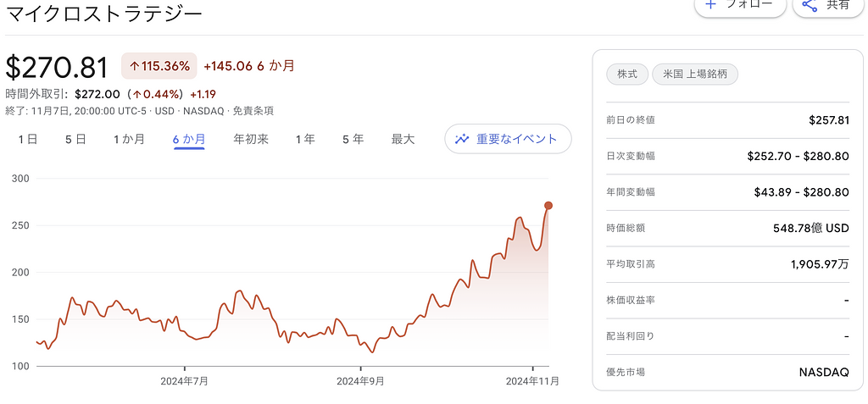Select the 6か月 range tab
The height and width of the screenshot is (404, 868).
coord(189,139)
